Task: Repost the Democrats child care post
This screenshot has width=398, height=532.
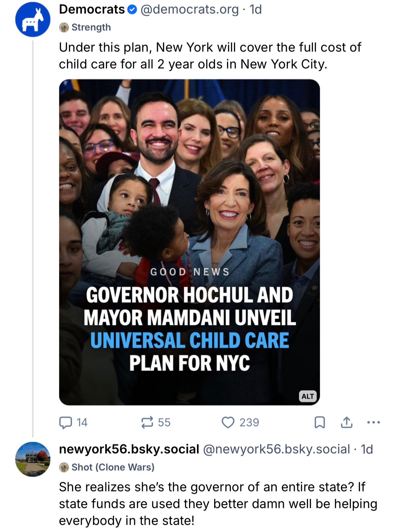Action: coord(147,422)
